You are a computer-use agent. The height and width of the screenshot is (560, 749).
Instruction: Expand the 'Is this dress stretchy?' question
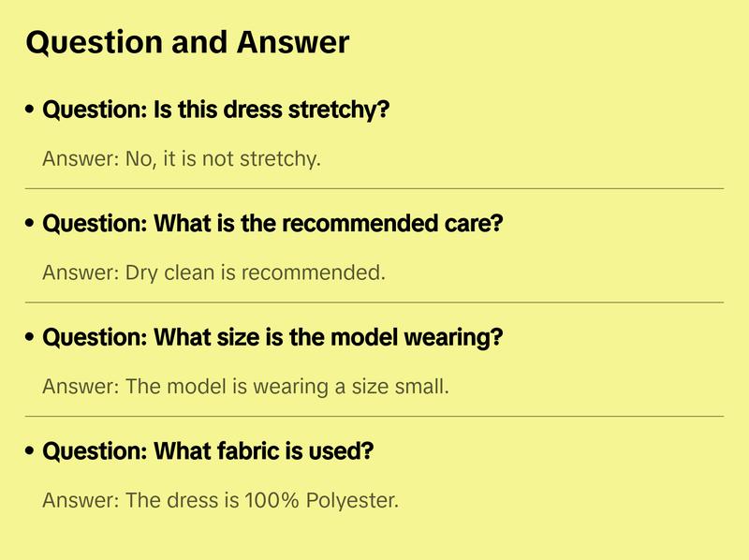pos(215,111)
